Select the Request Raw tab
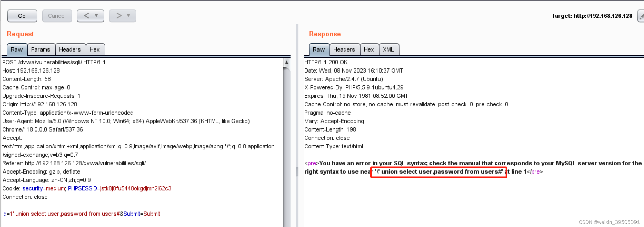 coord(17,49)
